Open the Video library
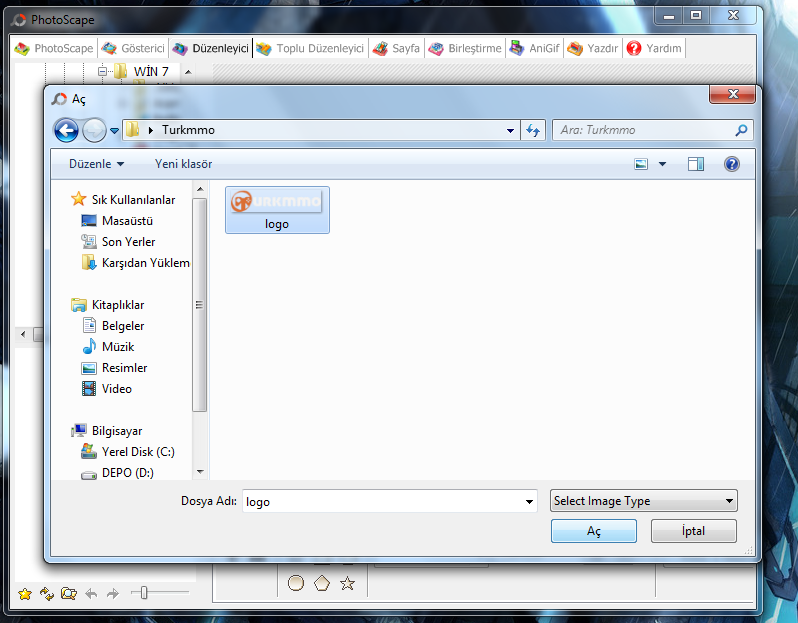 pos(107,389)
